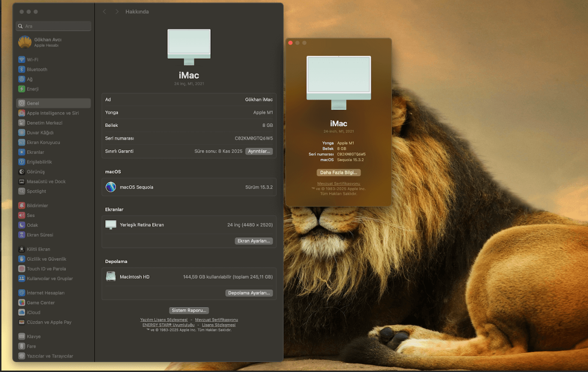Open Ekran Süresi settings
The width and height of the screenshot is (588, 372).
(x=54, y=235)
